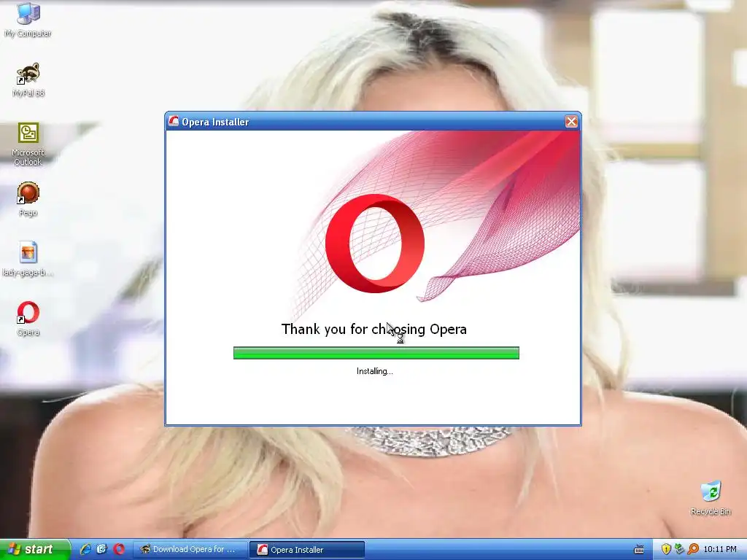This screenshot has height=560, width=747.
Task: Switch to Download Opera for ... taskbar button
Action: (190, 550)
